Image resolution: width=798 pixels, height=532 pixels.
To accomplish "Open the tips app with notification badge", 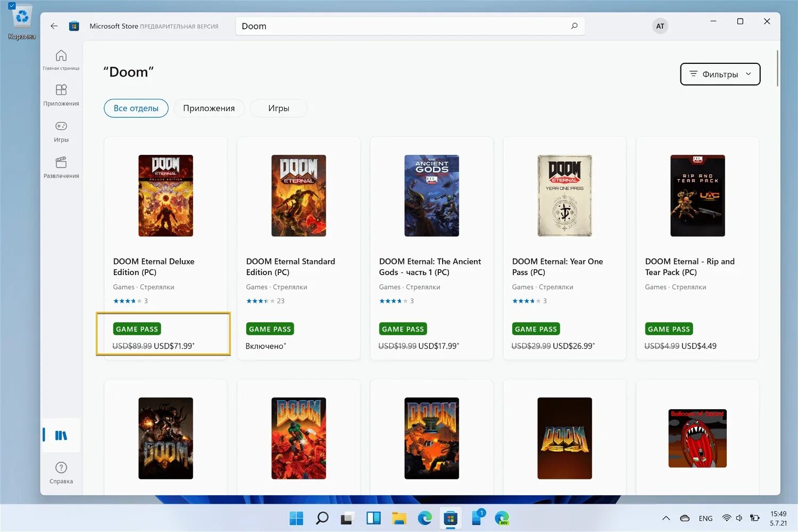I will pyautogui.click(x=477, y=518).
